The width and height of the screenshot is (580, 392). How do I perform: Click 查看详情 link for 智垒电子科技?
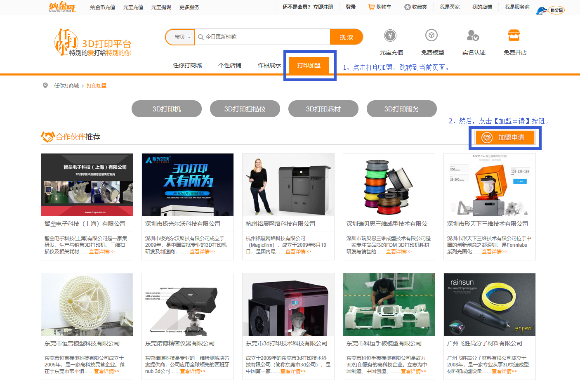pyautogui.click(x=101, y=252)
